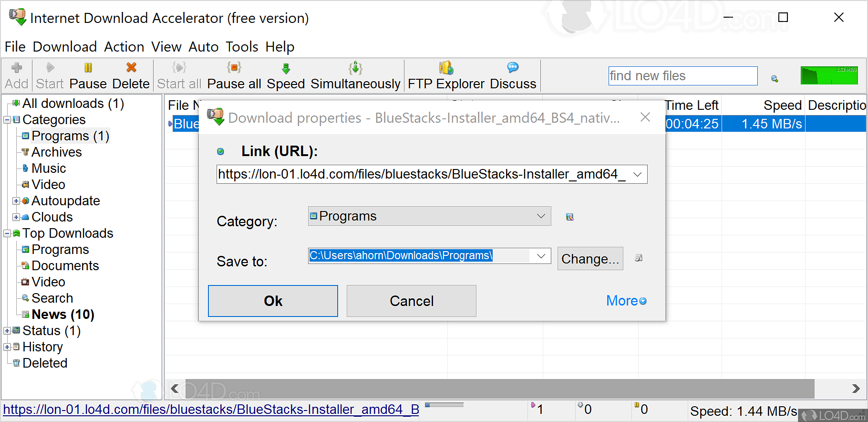Click the Simultaneously downloads icon
The height and width of the screenshot is (422, 868).
pyautogui.click(x=355, y=68)
